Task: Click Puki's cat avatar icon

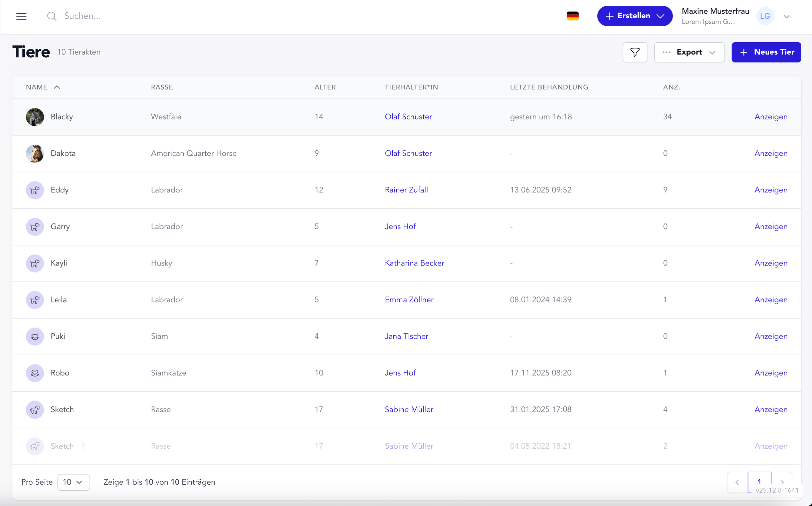Action: tap(34, 336)
